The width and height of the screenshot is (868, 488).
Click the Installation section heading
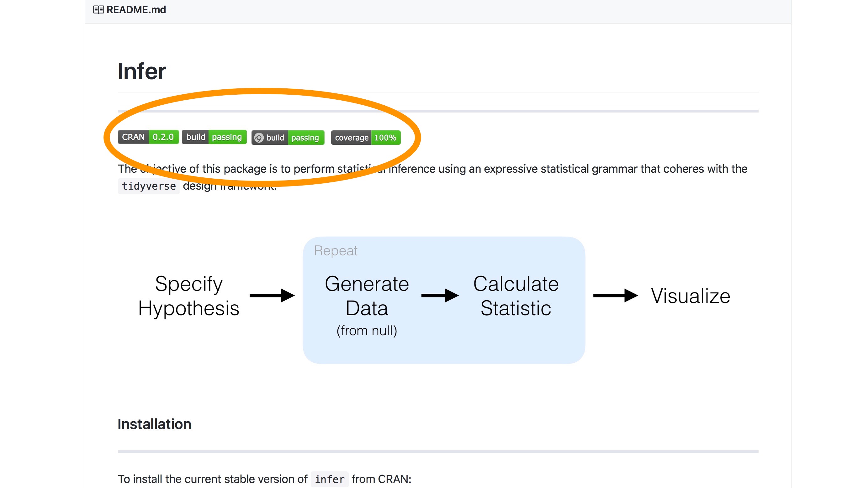click(x=154, y=424)
